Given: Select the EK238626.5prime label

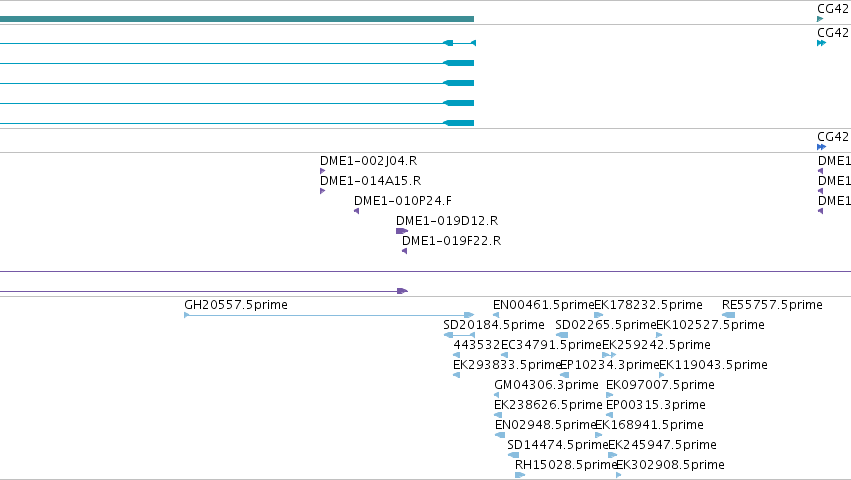Looking at the screenshot, I should pos(548,405).
